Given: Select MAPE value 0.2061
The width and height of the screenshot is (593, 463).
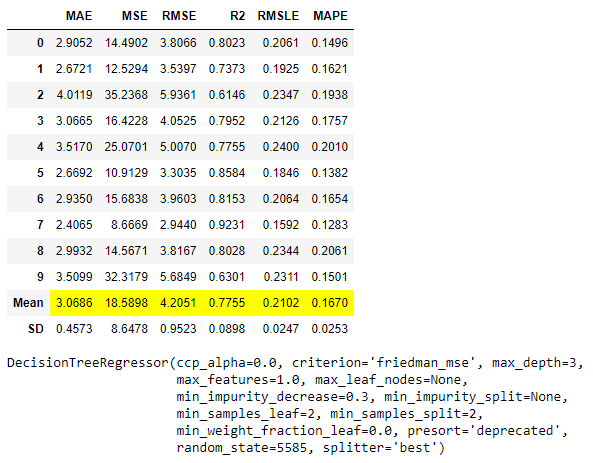Looking at the screenshot, I should tap(329, 251).
